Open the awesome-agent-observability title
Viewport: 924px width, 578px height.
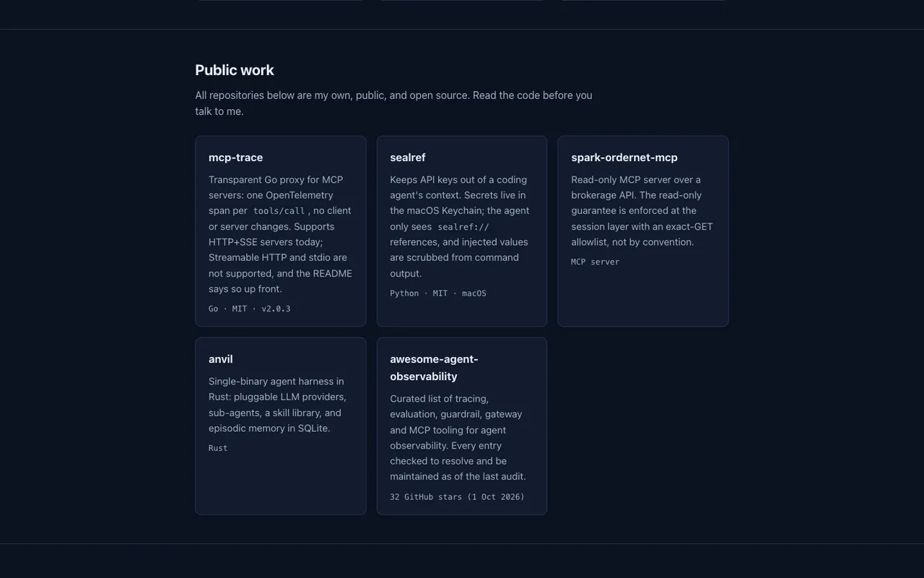click(434, 368)
